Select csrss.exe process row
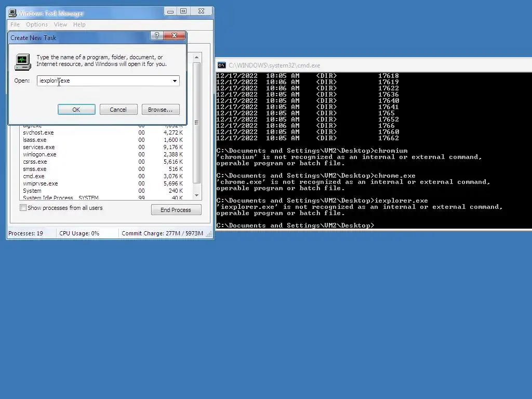Image resolution: width=532 pixels, height=399 pixels. [103, 162]
